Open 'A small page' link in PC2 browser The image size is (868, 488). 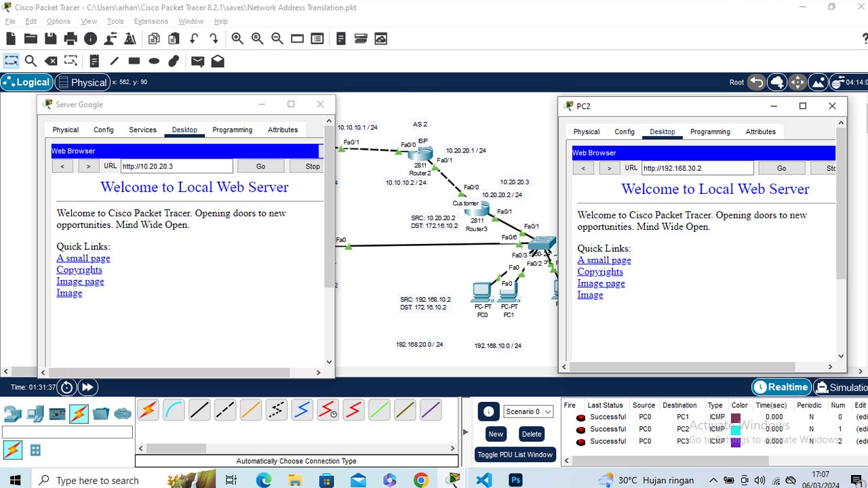point(604,260)
